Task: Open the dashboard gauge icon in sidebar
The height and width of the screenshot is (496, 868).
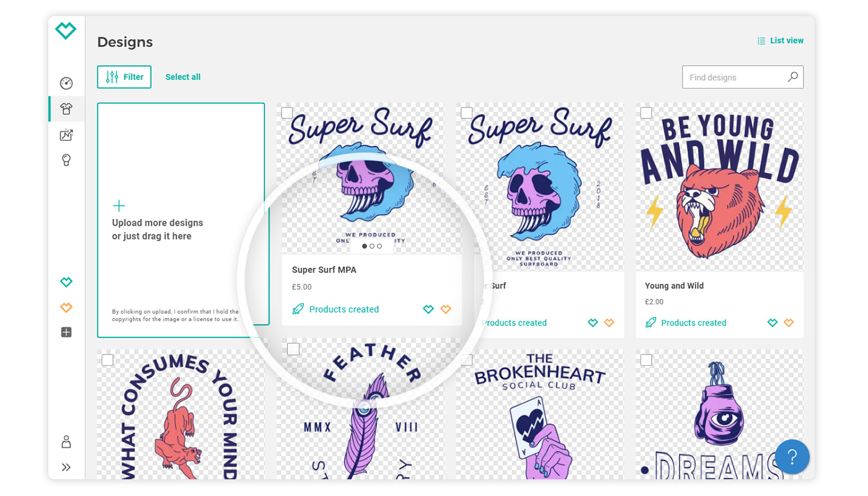Action: click(66, 83)
